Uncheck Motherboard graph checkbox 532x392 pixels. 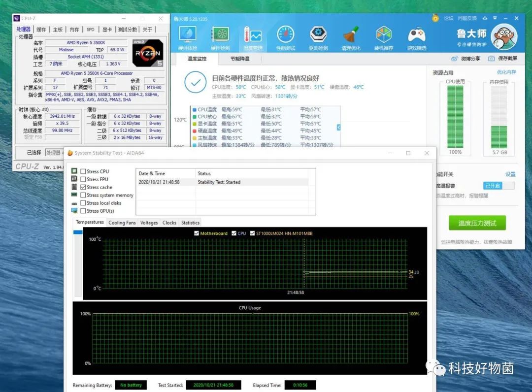tap(197, 233)
